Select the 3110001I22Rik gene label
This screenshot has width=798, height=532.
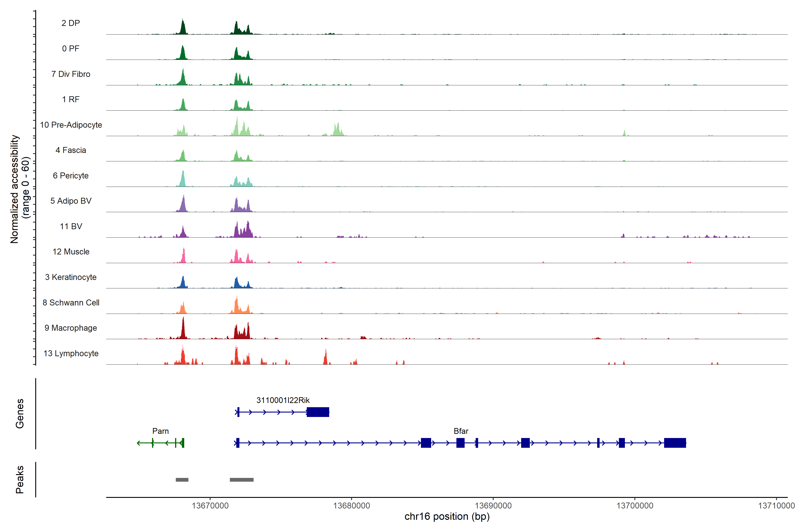(x=283, y=400)
